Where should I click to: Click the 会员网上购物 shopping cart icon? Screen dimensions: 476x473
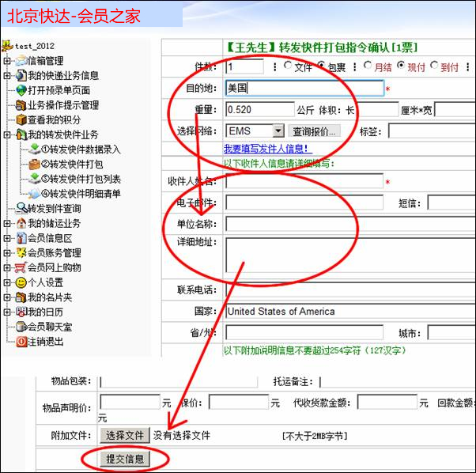coord(20,268)
